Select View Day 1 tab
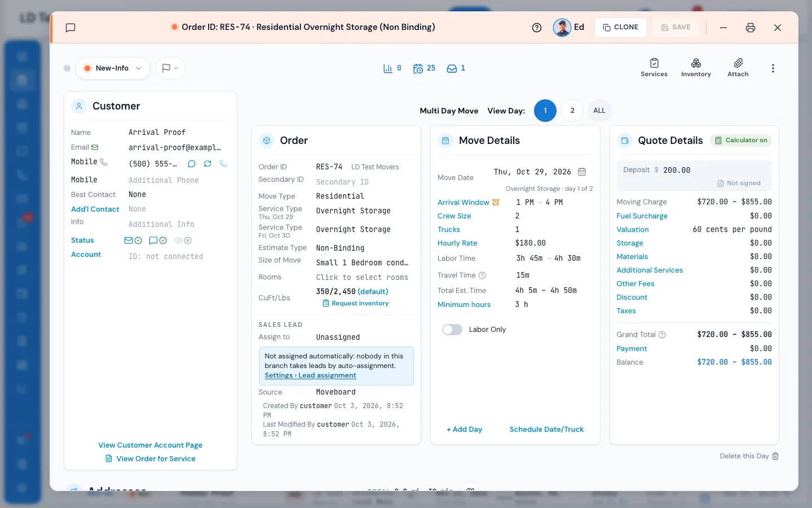The image size is (812, 508). tap(545, 111)
